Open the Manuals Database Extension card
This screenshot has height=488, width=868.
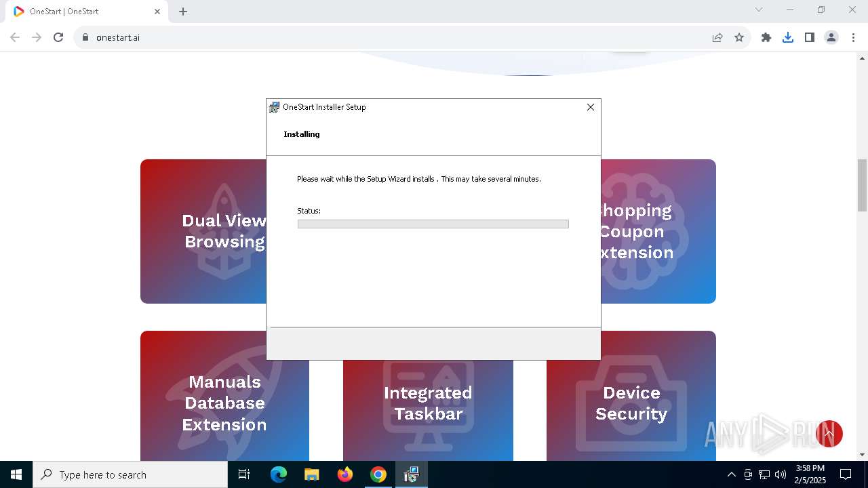point(224,396)
